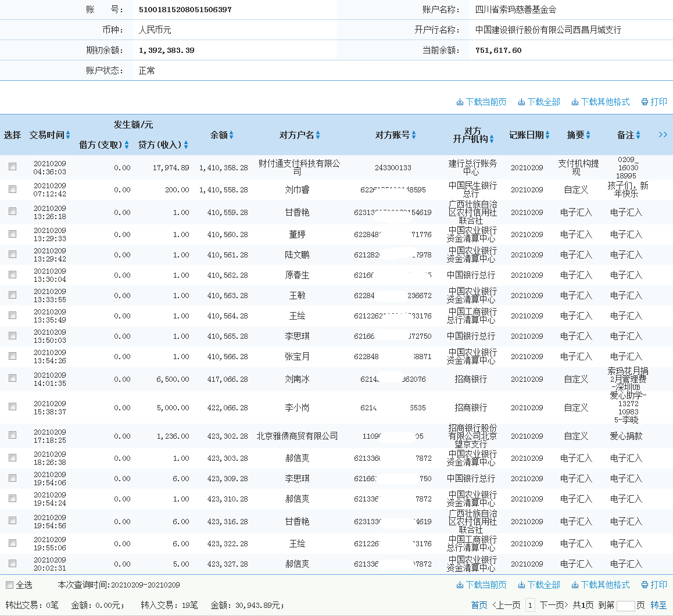Click the 下一页 next page link
The image size is (673, 616).
pos(554,606)
